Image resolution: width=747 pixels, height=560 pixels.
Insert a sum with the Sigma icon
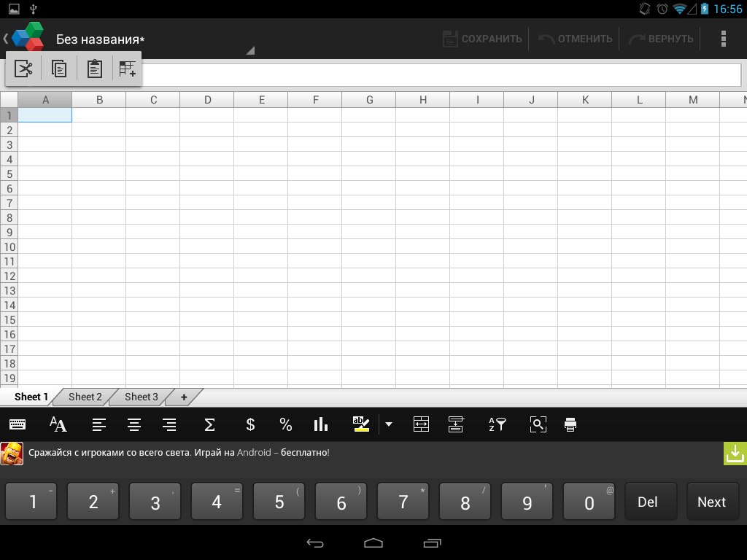(x=209, y=424)
